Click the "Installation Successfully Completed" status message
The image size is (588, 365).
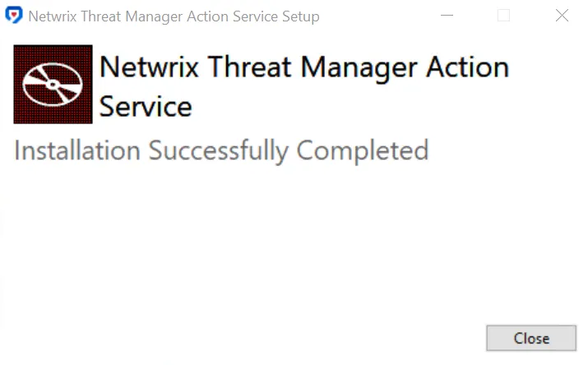[x=221, y=150]
